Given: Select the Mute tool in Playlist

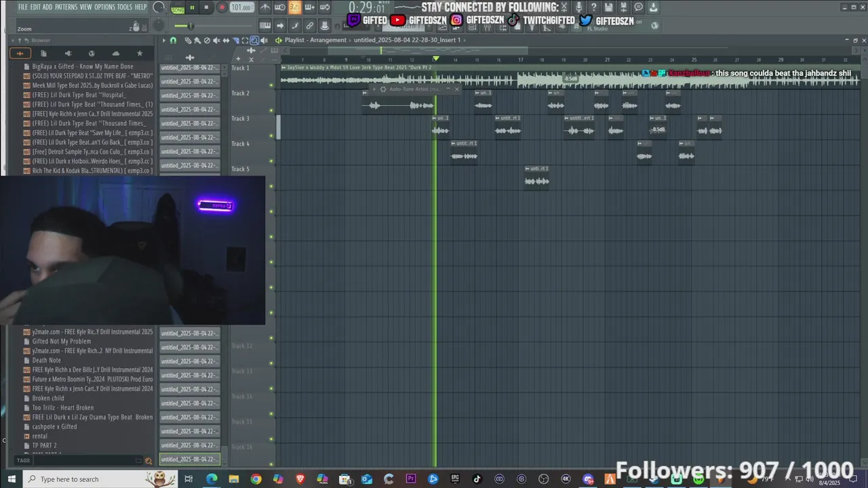Looking at the screenshot, I should (x=216, y=40).
